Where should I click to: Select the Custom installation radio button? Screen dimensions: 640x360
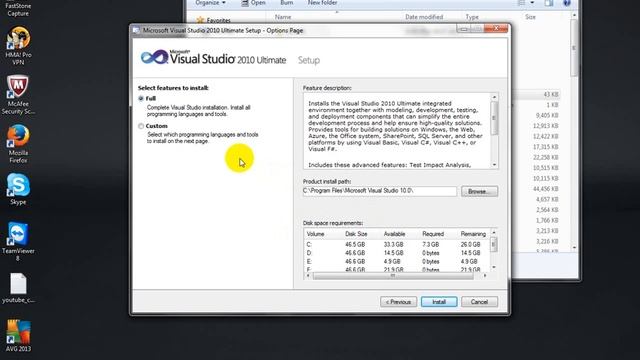point(141,126)
